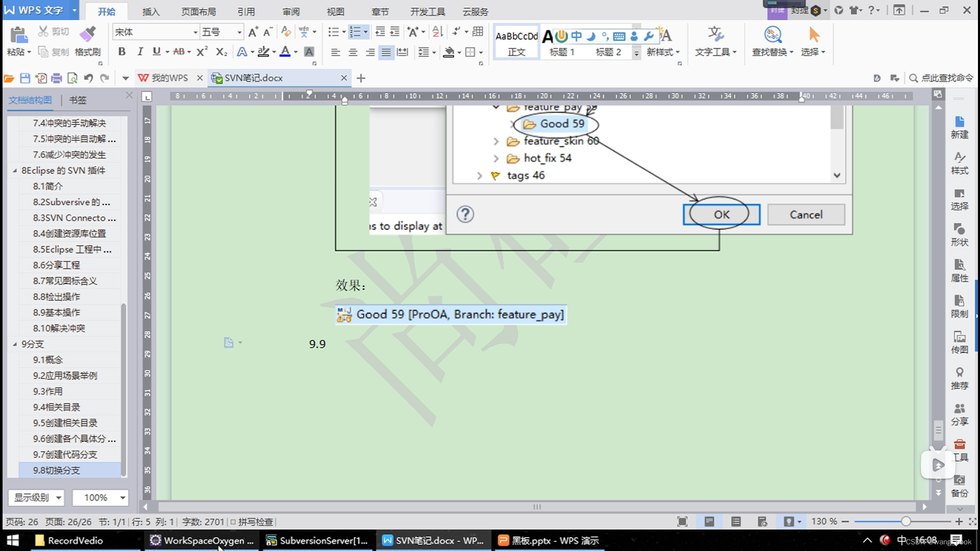Click the Save icon in quick toolbar

coord(25,78)
